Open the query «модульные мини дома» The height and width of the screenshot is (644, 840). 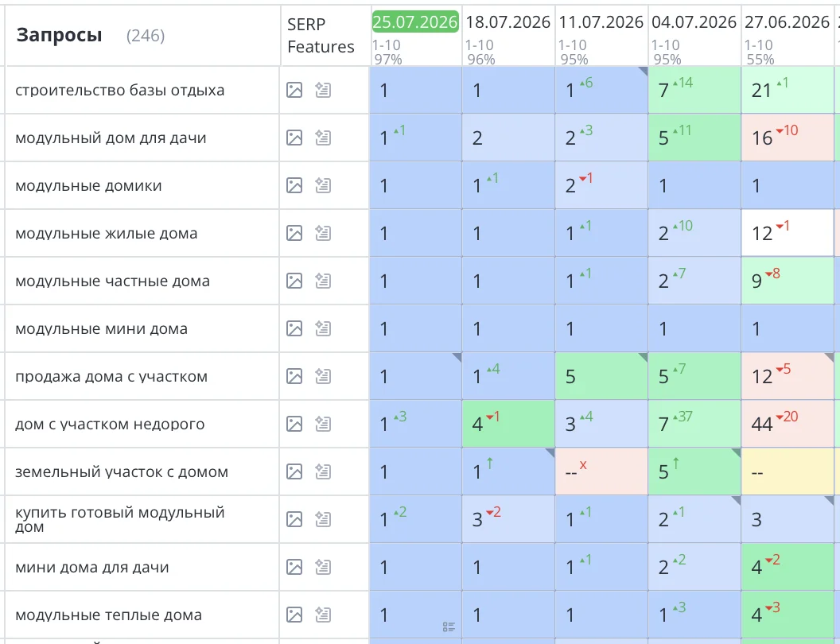tap(101, 328)
